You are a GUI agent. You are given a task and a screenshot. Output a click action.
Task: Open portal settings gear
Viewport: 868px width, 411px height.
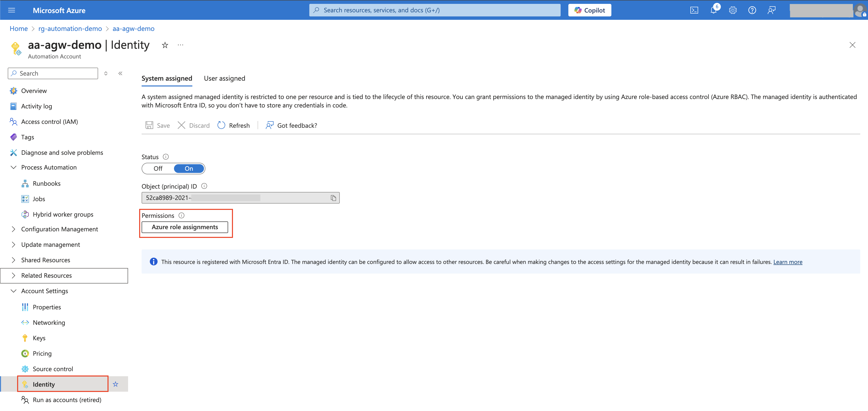[x=732, y=10]
